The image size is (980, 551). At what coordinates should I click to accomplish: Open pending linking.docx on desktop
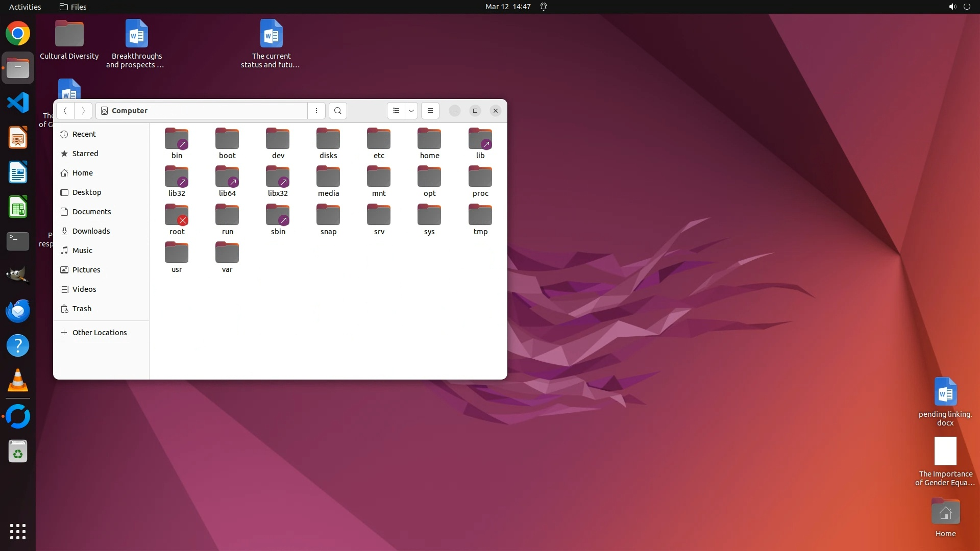point(945,393)
